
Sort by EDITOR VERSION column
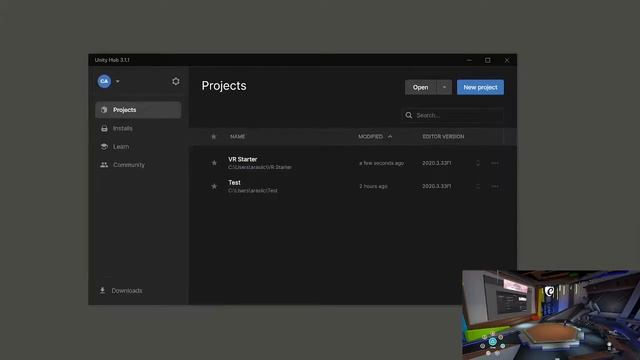click(443, 137)
